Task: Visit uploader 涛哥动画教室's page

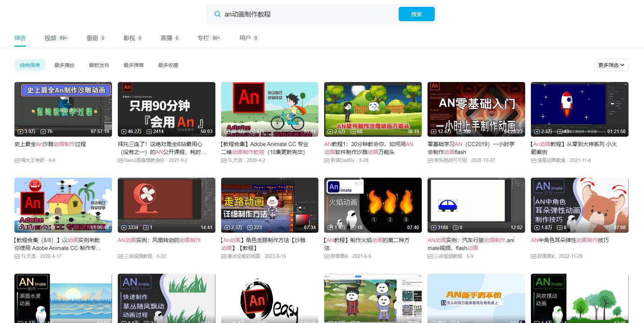Action: pyautogui.click(x=551, y=160)
